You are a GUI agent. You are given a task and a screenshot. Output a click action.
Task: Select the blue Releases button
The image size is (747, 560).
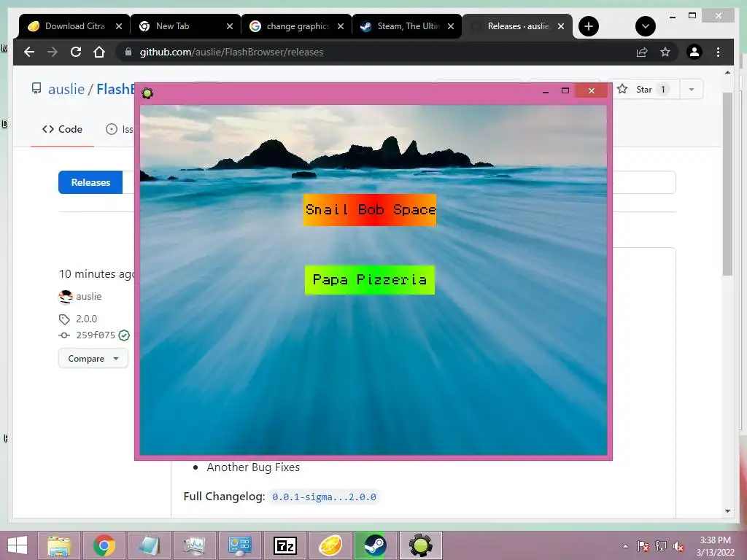pyautogui.click(x=90, y=182)
